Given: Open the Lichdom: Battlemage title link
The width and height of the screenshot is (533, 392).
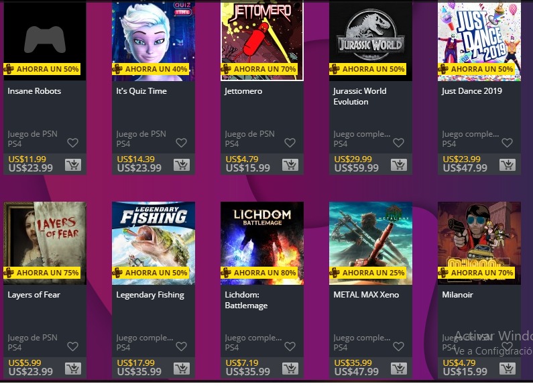Looking at the screenshot, I should point(246,300).
